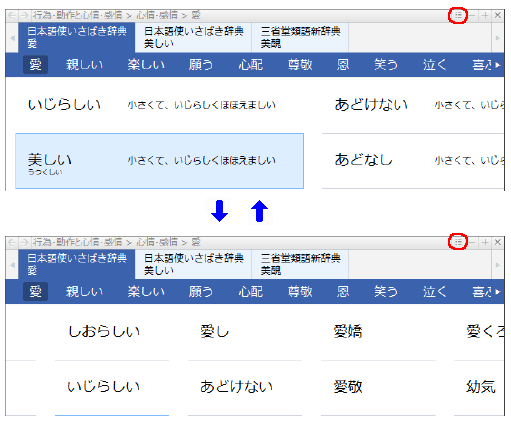Select category 恩 in the description-list window

tap(343, 65)
